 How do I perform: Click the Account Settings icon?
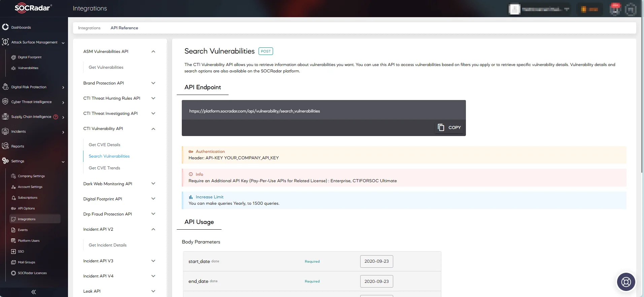click(x=13, y=187)
